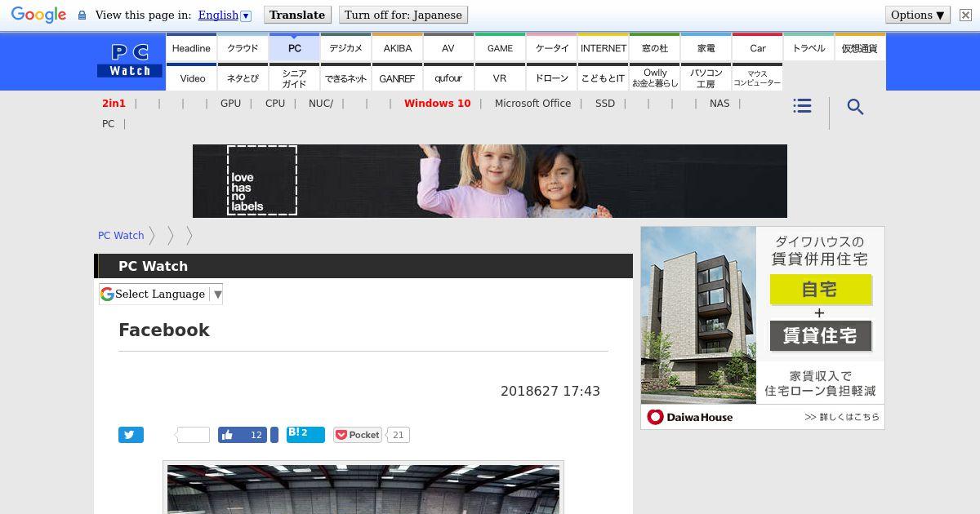Open the クラウド tab
Screen dimensions: 980x514
(243, 47)
